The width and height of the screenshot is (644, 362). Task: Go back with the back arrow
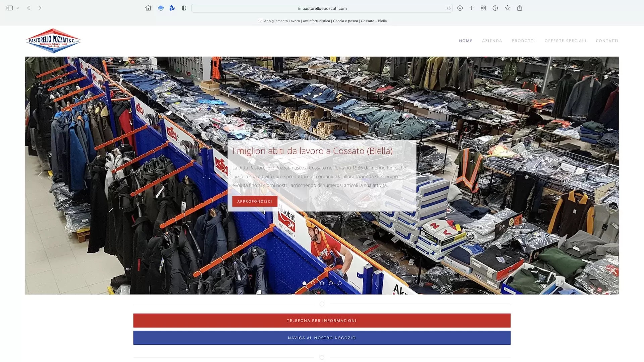(x=29, y=8)
